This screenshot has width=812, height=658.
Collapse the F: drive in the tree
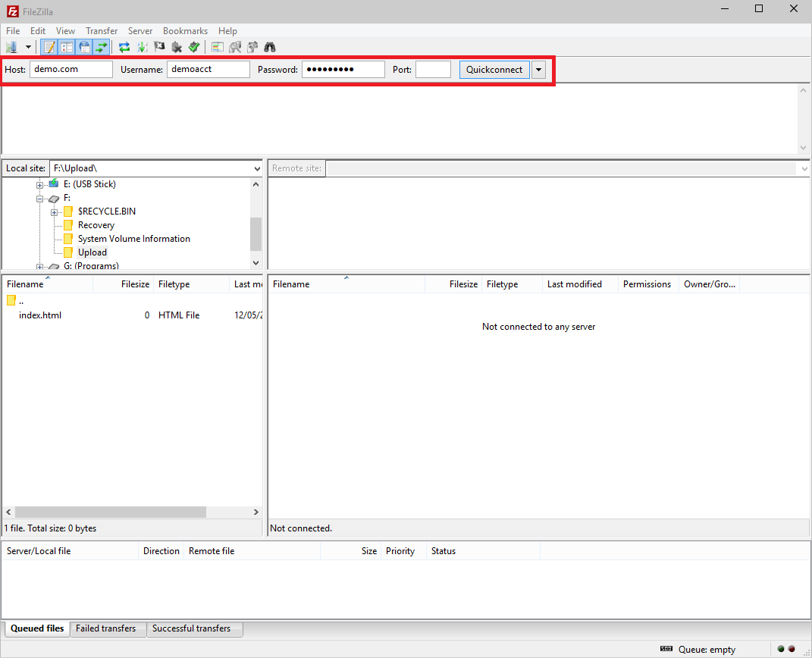pyautogui.click(x=39, y=197)
